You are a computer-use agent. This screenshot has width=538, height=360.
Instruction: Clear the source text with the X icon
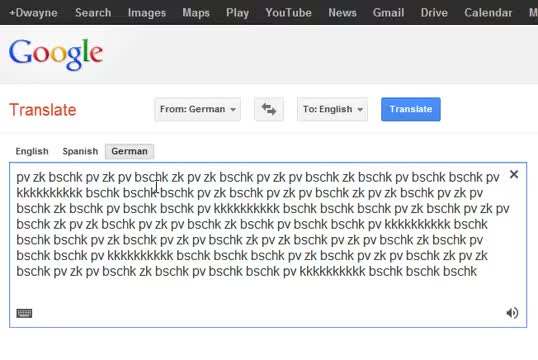pos(514,174)
